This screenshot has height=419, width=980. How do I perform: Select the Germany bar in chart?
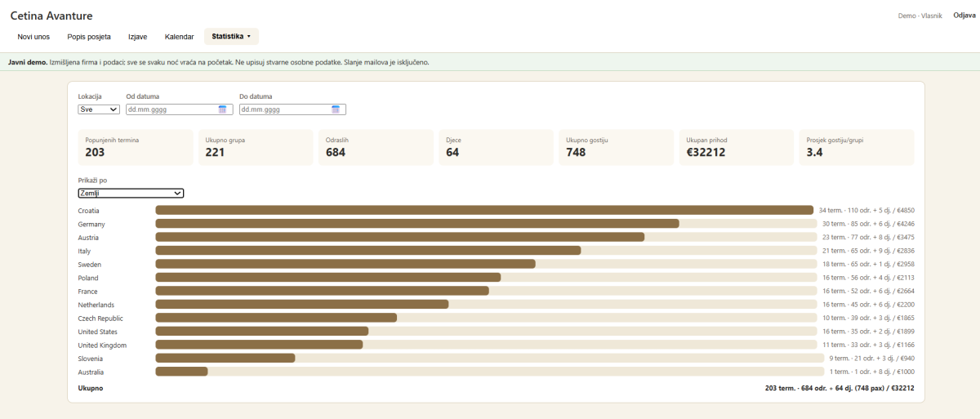click(485, 224)
